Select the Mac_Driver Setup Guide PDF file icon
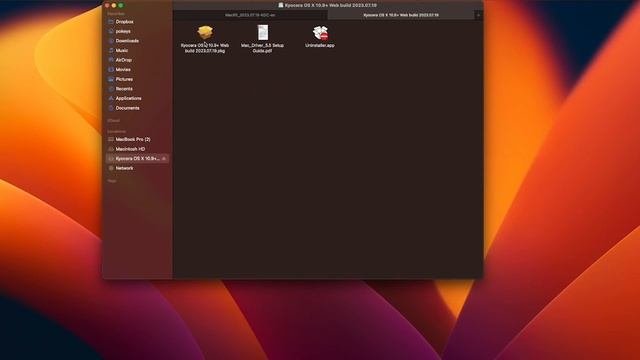640x360 pixels. pos(262,33)
